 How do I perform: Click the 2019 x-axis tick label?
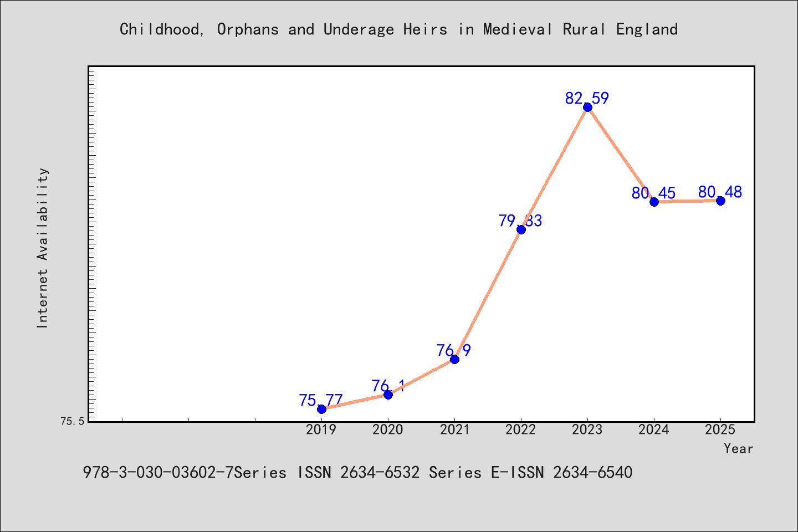(x=321, y=429)
